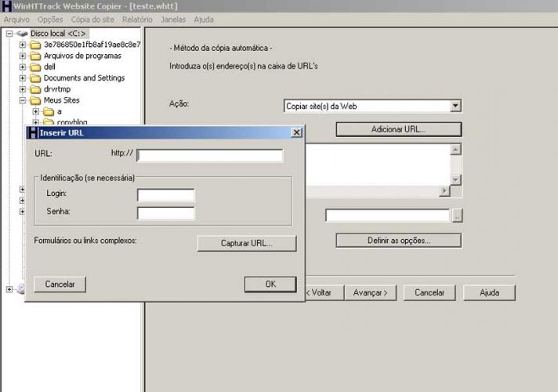This screenshot has height=392, width=558.
Task: Collapse the Meus Sites folder node
Action: (23, 100)
